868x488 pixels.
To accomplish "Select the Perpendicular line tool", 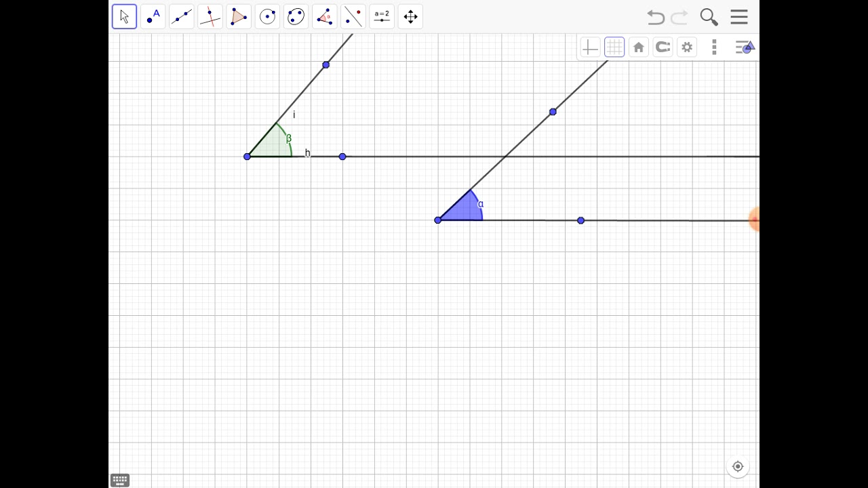I will [x=210, y=16].
